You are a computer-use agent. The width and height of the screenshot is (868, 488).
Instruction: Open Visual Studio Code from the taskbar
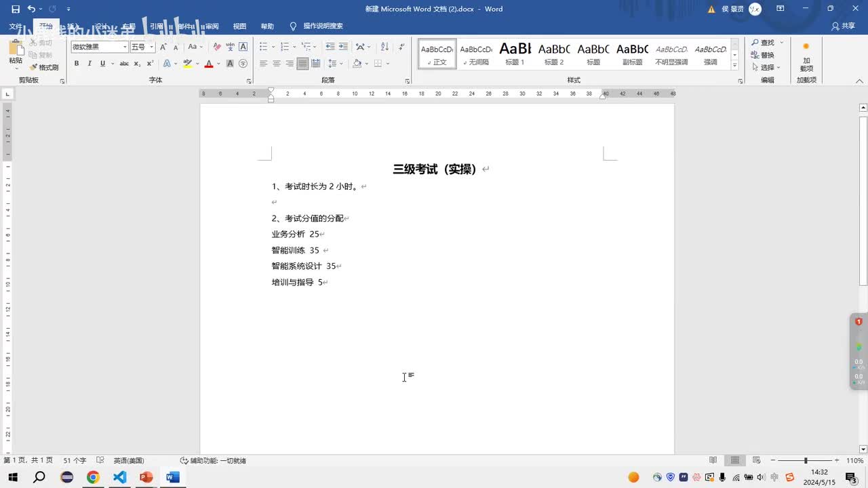point(119,477)
